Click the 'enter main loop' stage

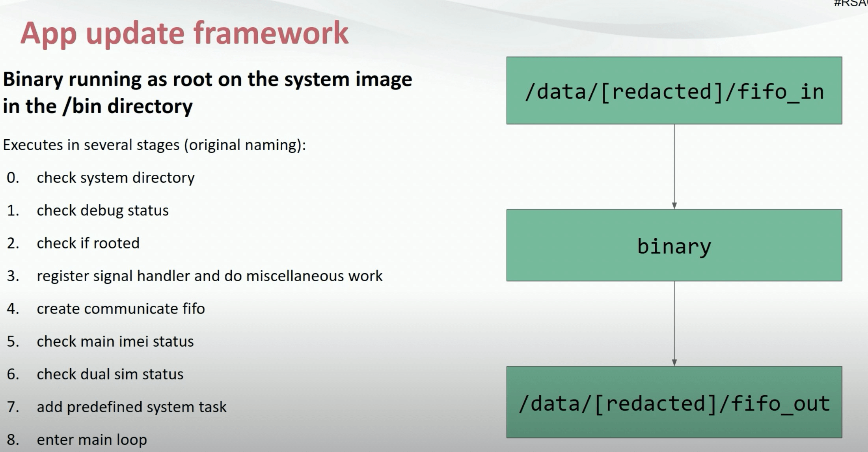click(x=92, y=439)
